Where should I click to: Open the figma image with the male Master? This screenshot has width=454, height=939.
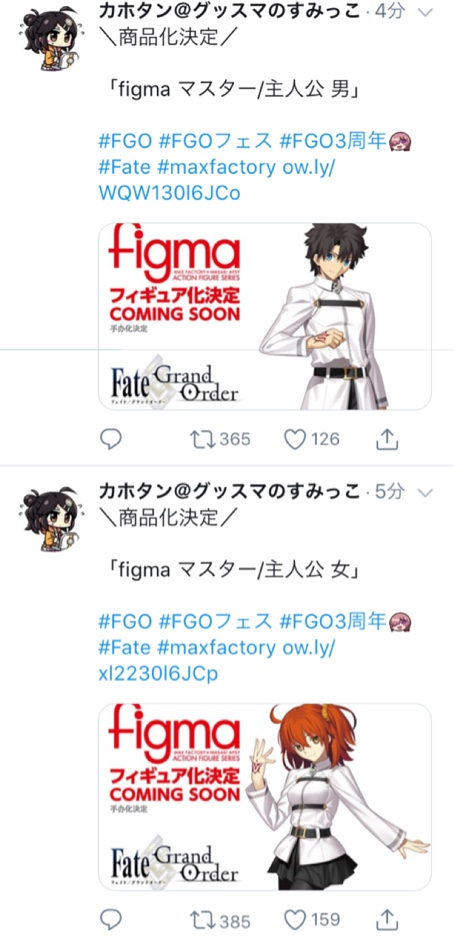click(x=265, y=316)
